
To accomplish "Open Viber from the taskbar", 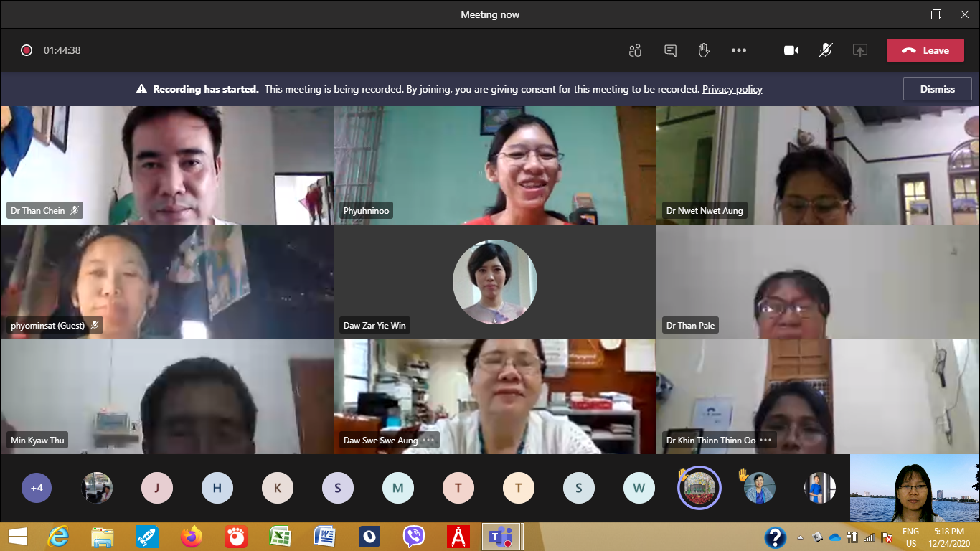I will 414,537.
